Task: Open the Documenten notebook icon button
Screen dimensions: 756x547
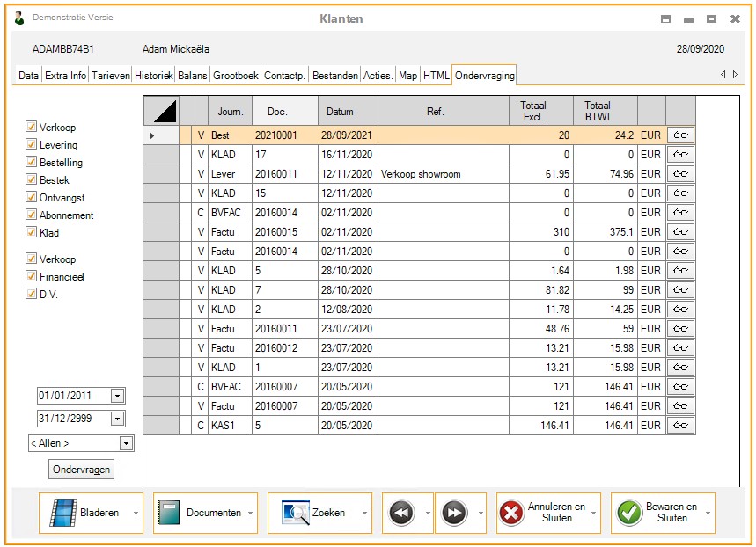Action: click(169, 513)
